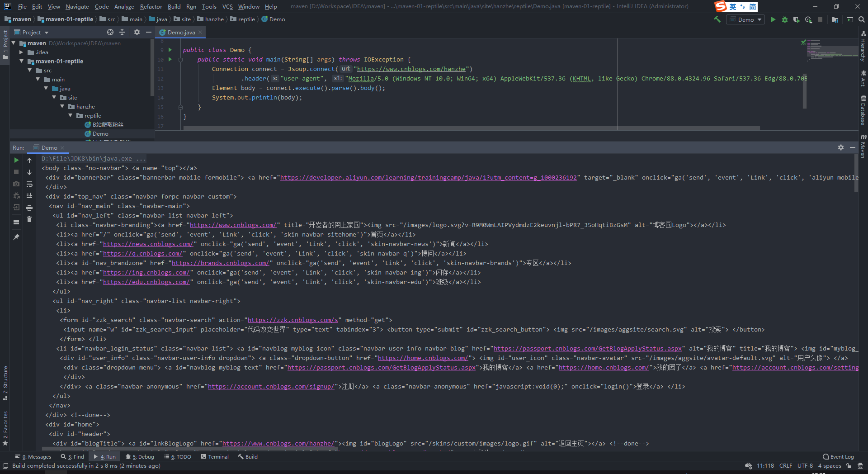Screen dimensions: 868x474
Task: Click the 4 spaces indent widget
Action: coord(830,466)
